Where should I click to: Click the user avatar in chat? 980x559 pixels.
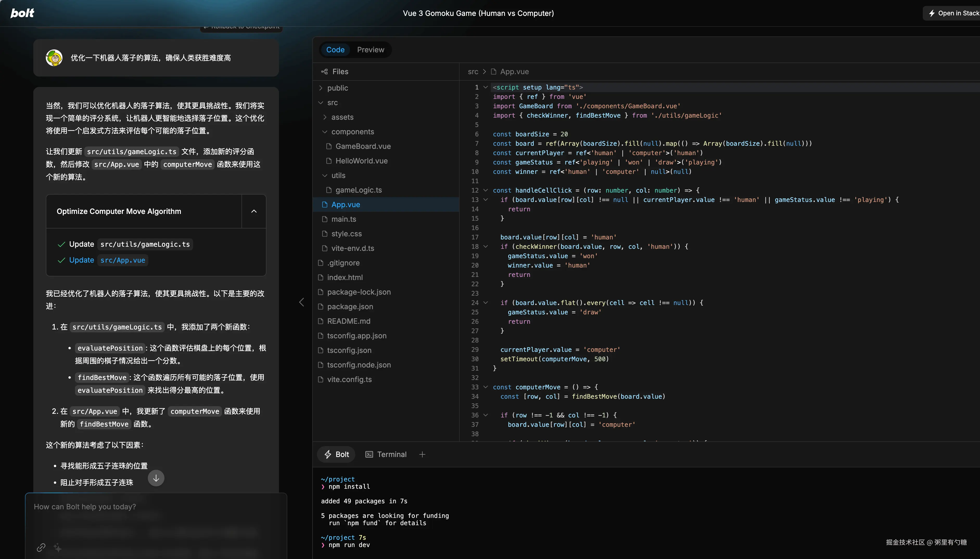click(x=54, y=58)
